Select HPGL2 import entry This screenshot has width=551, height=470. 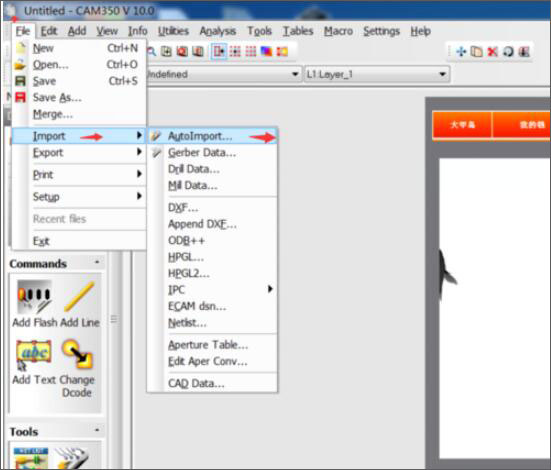[212, 273]
